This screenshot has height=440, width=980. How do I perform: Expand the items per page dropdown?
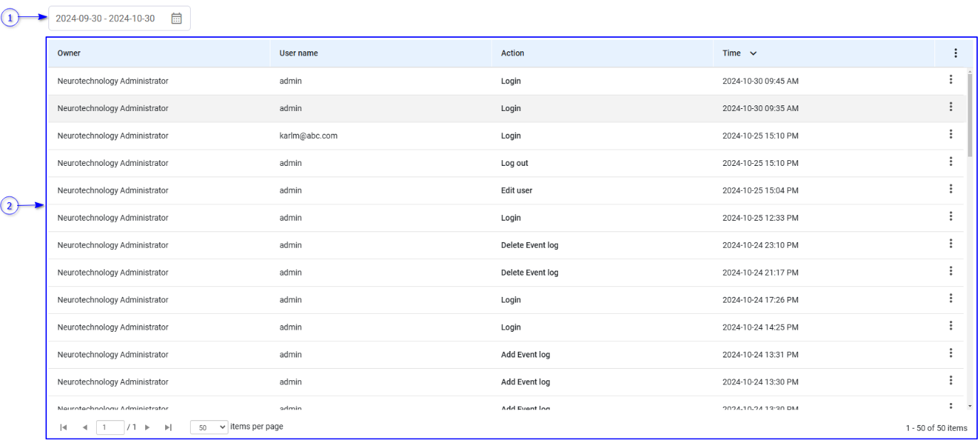[x=209, y=427]
